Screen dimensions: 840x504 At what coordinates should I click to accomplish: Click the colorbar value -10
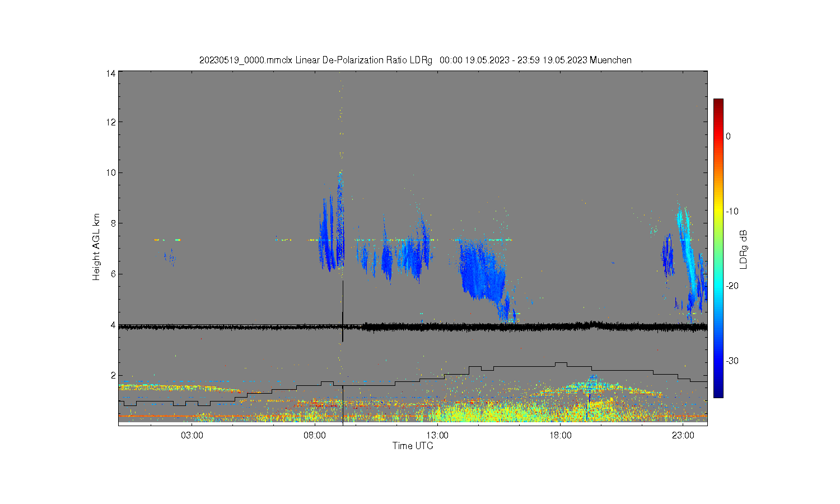coord(732,211)
